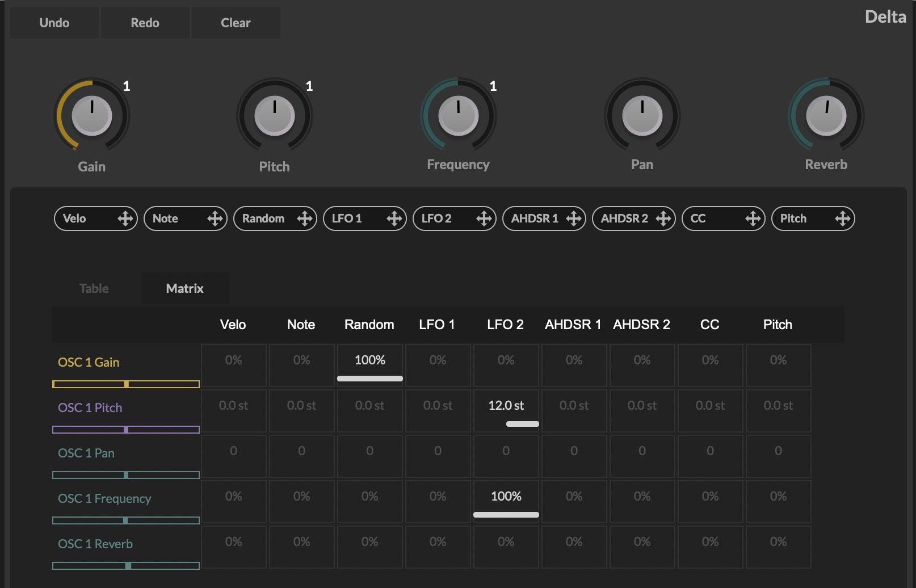Undo the last change
This screenshot has width=916, height=588.
click(54, 23)
